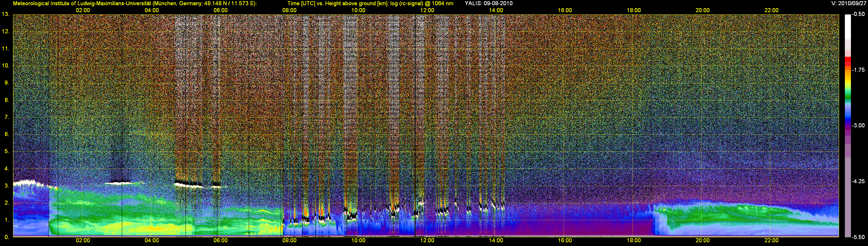Screen dimensions: 868x246
Task: Click 04:00 on the bottom time axis
Action: click(152, 241)
